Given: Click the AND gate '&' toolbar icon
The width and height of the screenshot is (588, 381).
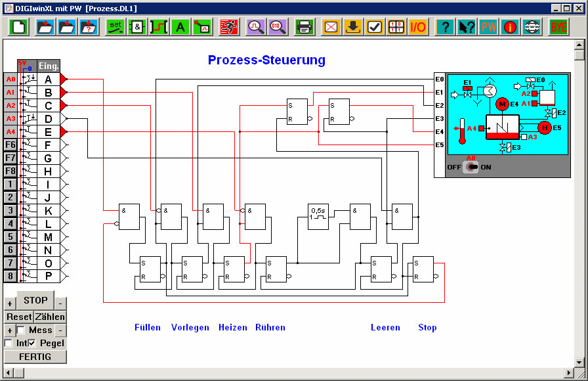Looking at the screenshot, I should (x=136, y=27).
